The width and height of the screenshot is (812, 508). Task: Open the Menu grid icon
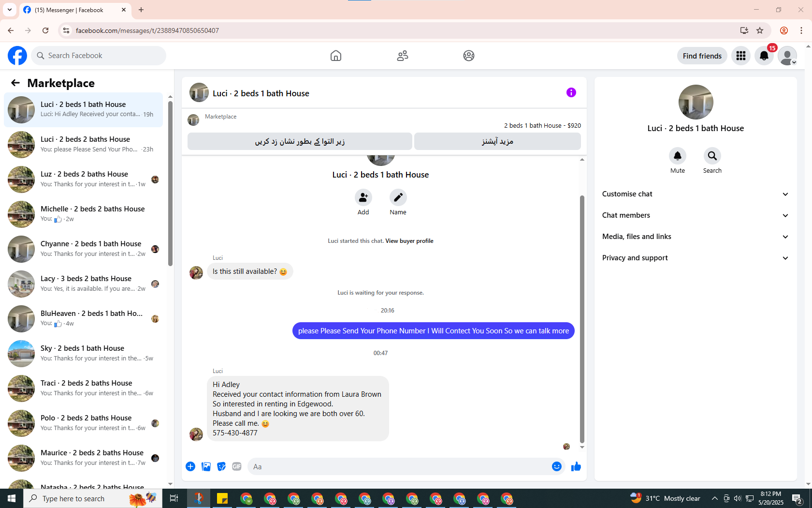[x=741, y=56]
